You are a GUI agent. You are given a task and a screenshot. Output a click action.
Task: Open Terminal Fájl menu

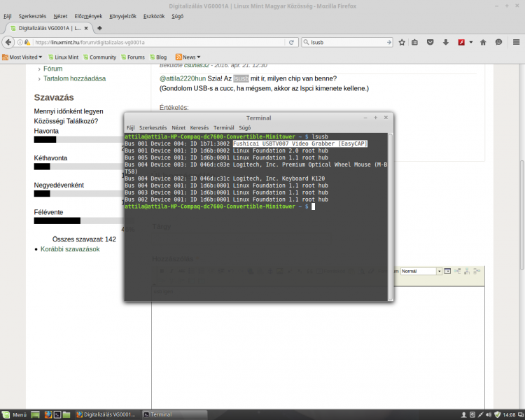pos(131,127)
